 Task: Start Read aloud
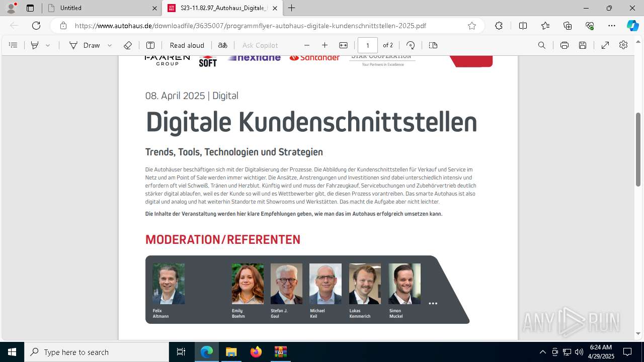coord(187,45)
